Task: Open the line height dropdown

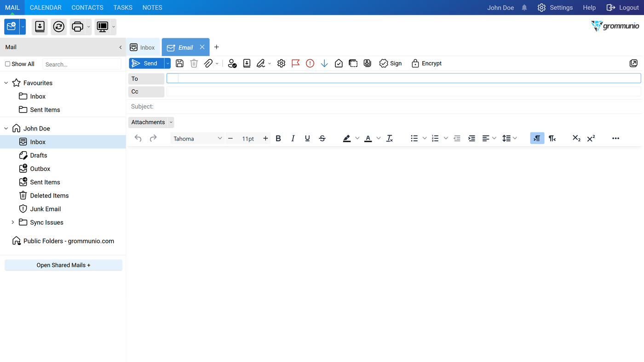Action: 515,138
